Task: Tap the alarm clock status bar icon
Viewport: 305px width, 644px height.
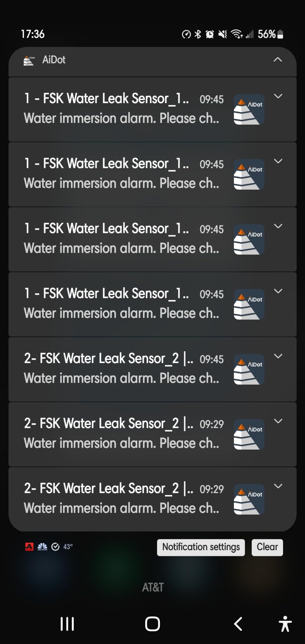Action: pyautogui.click(x=210, y=34)
